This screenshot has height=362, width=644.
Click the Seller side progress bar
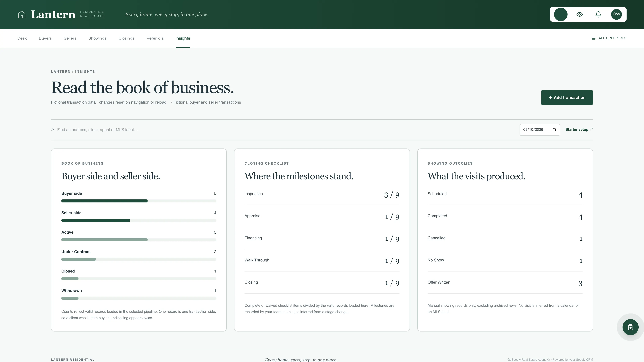[139, 220]
